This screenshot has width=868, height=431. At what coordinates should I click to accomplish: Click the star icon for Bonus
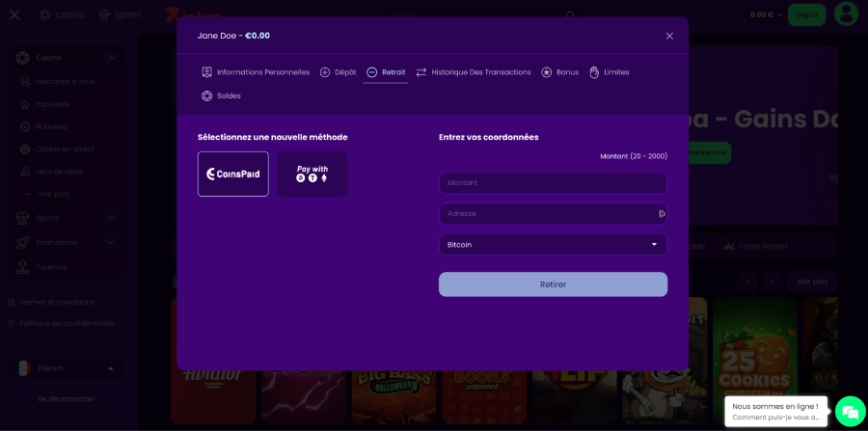[x=546, y=72]
